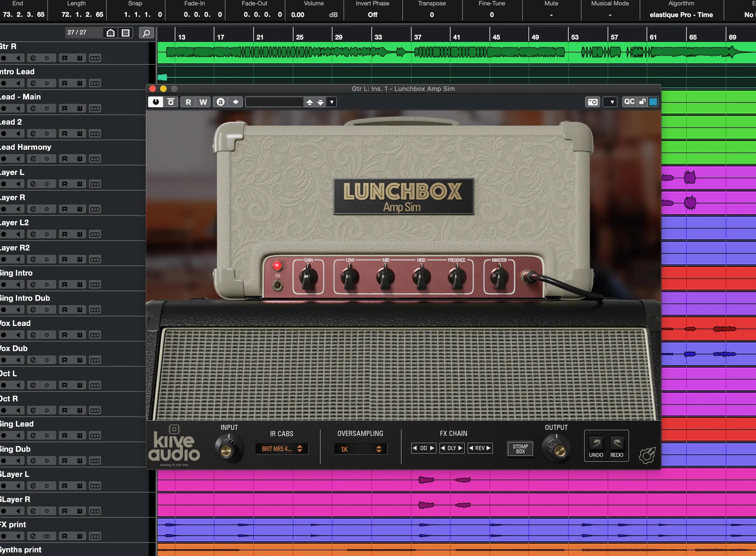This screenshot has width=756, height=556.
Task: Load previous preset with the up arrow
Action: (309, 102)
